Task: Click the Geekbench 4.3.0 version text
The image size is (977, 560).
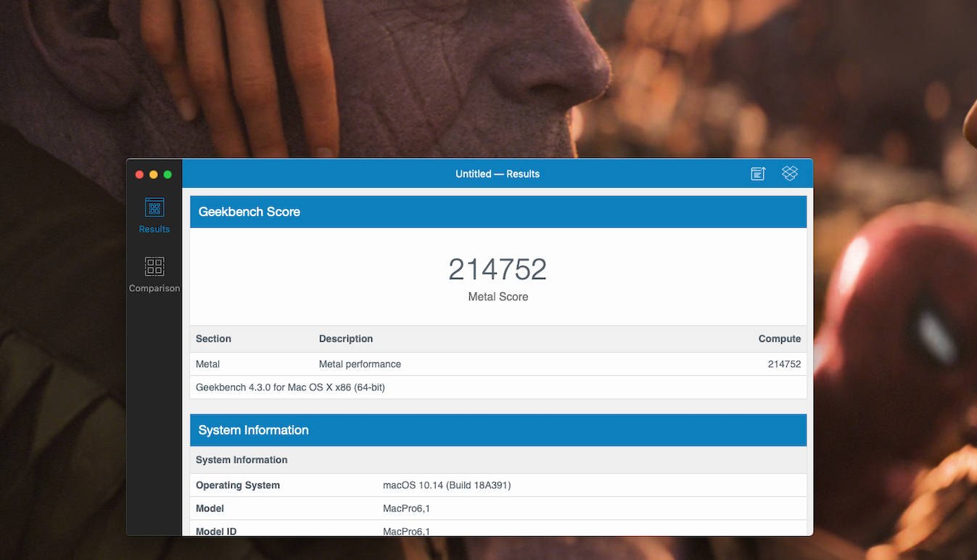Action: click(290, 387)
